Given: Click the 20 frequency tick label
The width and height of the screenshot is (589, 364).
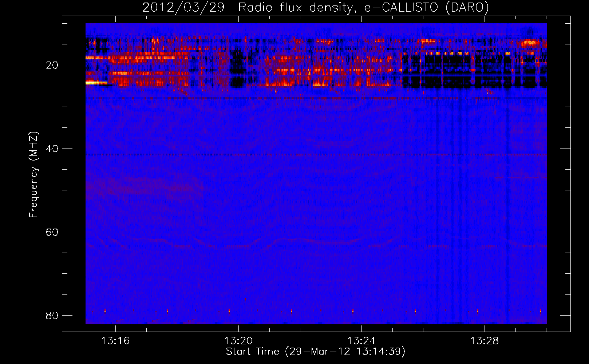Looking at the screenshot, I should [x=52, y=65].
